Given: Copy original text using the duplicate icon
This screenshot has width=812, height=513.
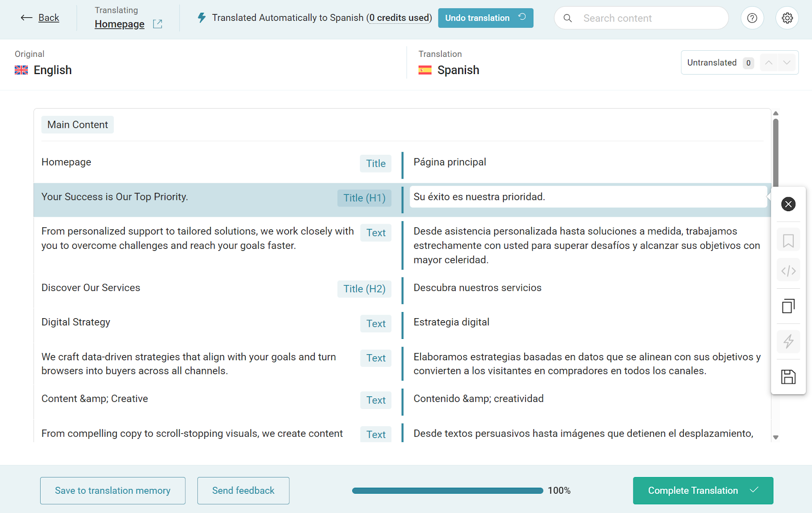Looking at the screenshot, I should click(788, 306).
